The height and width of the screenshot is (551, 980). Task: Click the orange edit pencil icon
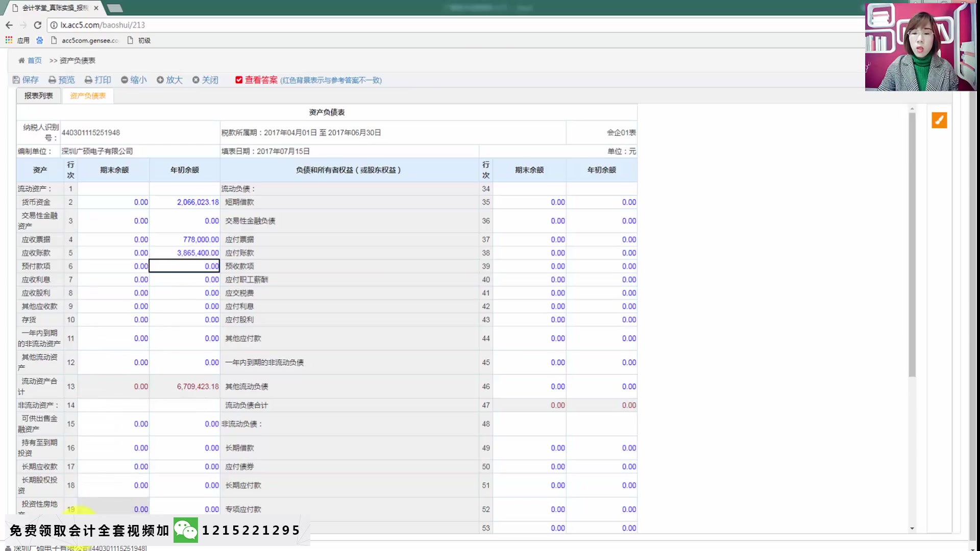click(x=939, y=120)
